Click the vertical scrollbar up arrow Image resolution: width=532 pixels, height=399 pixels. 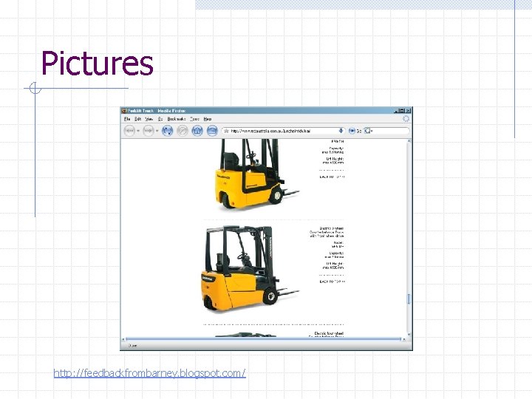409,141
